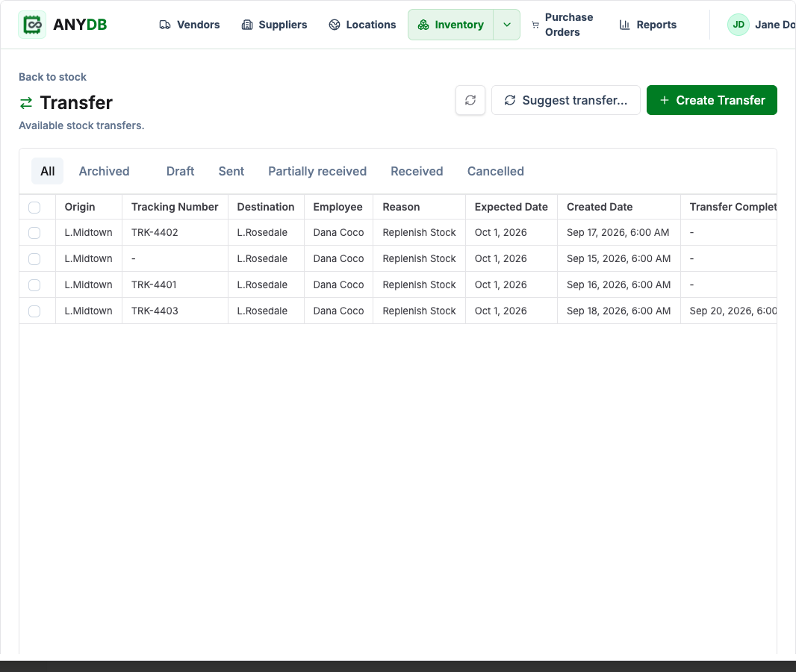Follow the Back to stock link
The width and height of the screenshot is (796, 672).
pos(53,77)
